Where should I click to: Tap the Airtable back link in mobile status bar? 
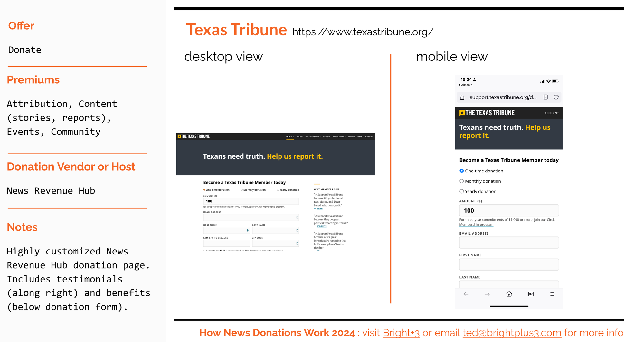[x=465, y=85]
